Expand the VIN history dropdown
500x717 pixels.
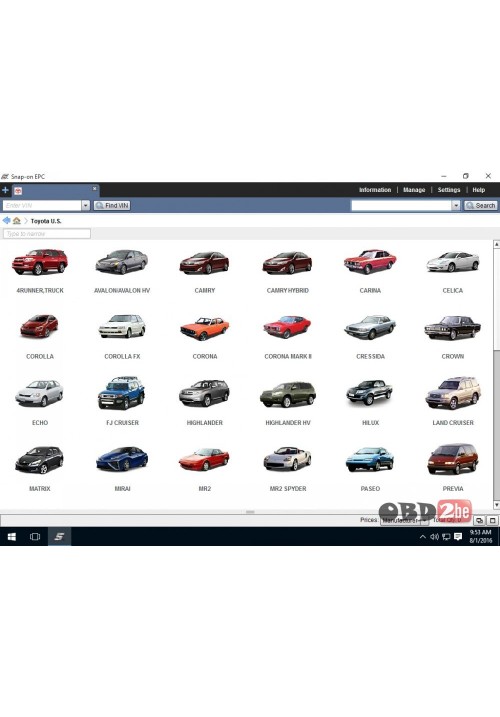[86, 206]
